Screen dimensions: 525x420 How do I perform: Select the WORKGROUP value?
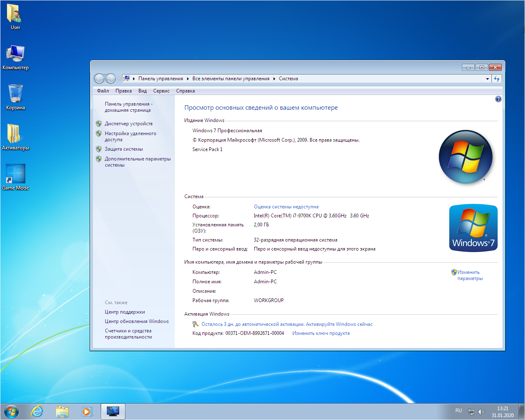[x=269, y=300]
